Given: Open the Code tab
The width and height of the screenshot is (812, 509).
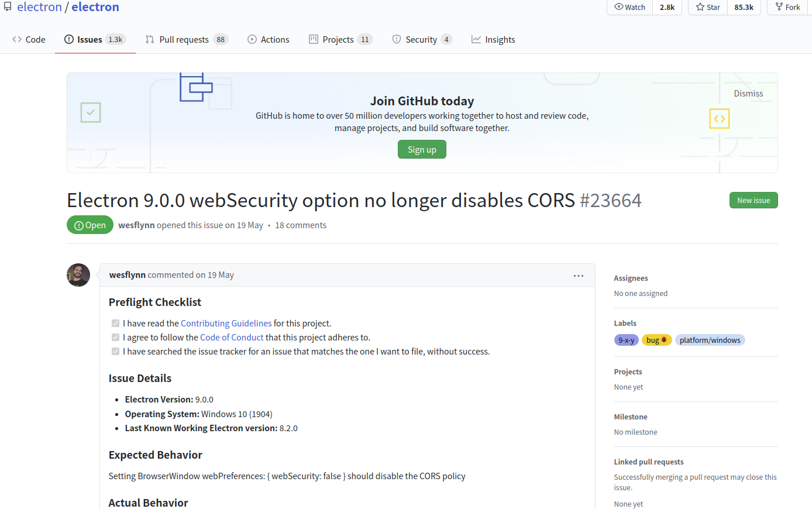Looking at the screenshot, I should point(29,40).
